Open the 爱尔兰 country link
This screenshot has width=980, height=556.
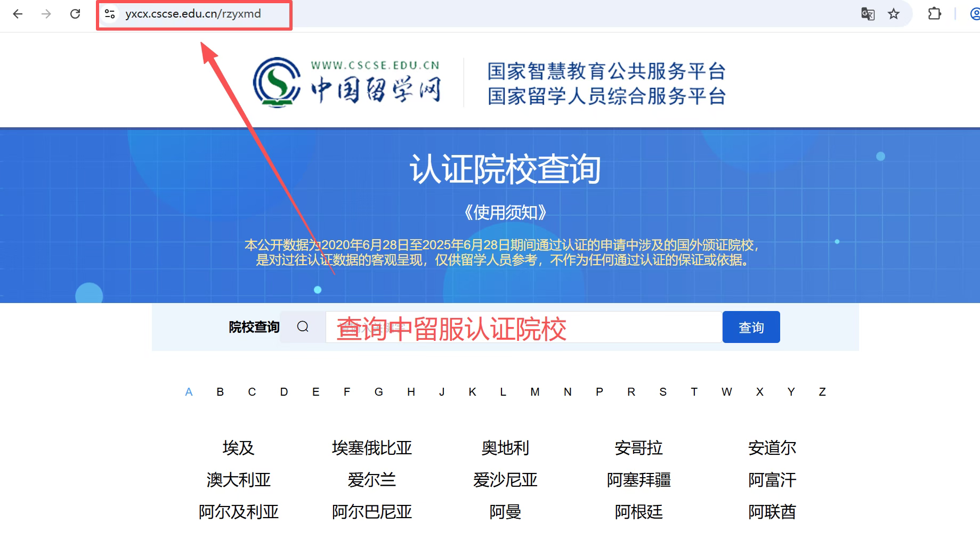371,480
